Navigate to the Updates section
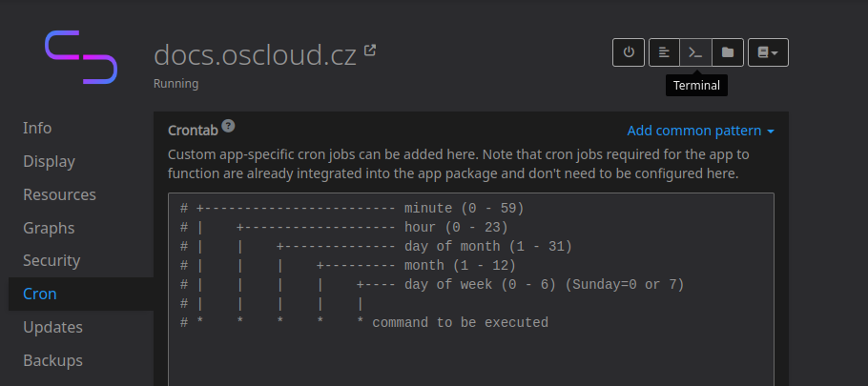Image resolution: width=868 pixels, height=386 pixels. click(x=52, y=327)
